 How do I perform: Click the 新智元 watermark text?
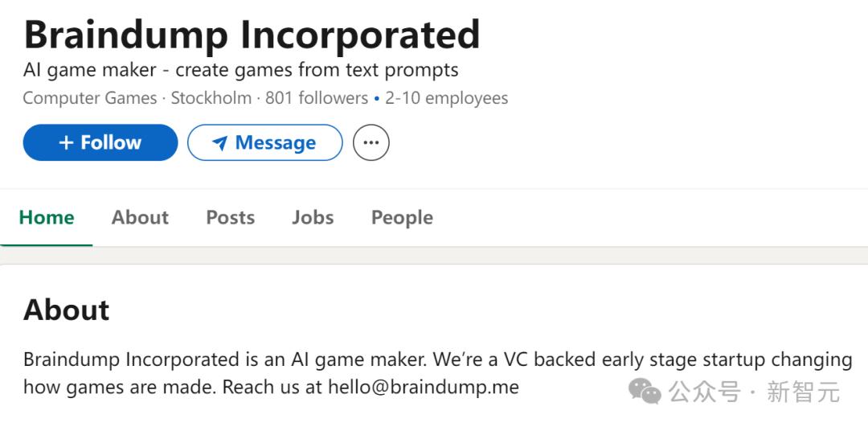click(x=803, y=392)
